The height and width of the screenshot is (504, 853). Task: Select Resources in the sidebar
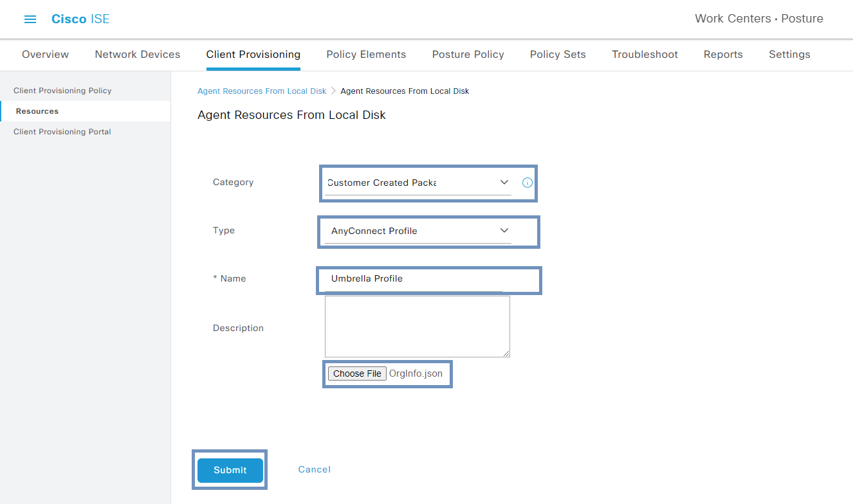tap(85, 111)
